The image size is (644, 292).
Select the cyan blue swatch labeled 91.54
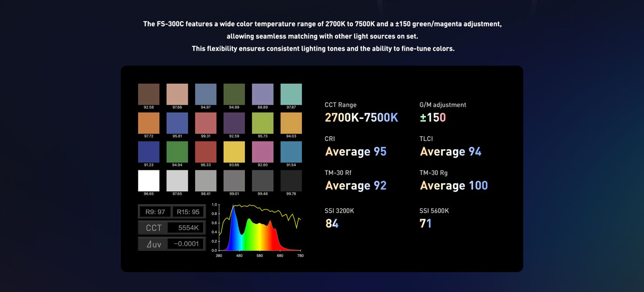(291, 152)
